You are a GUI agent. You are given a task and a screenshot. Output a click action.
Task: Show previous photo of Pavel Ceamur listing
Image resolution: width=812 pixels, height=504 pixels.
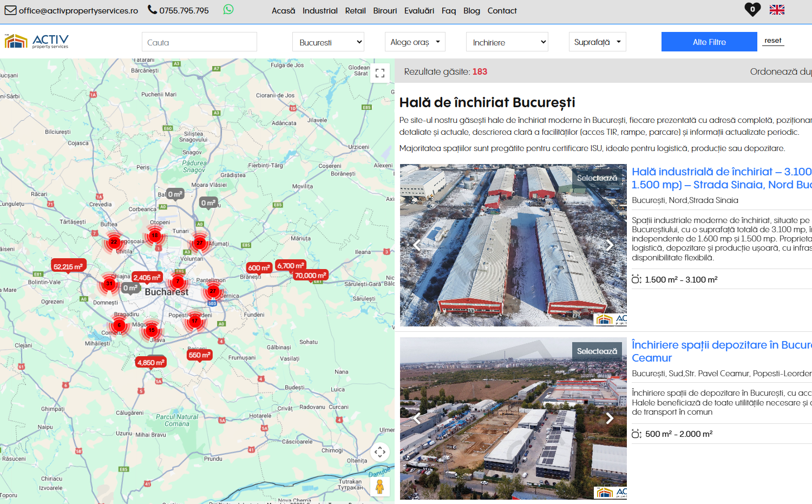click(x=417, y=418)
